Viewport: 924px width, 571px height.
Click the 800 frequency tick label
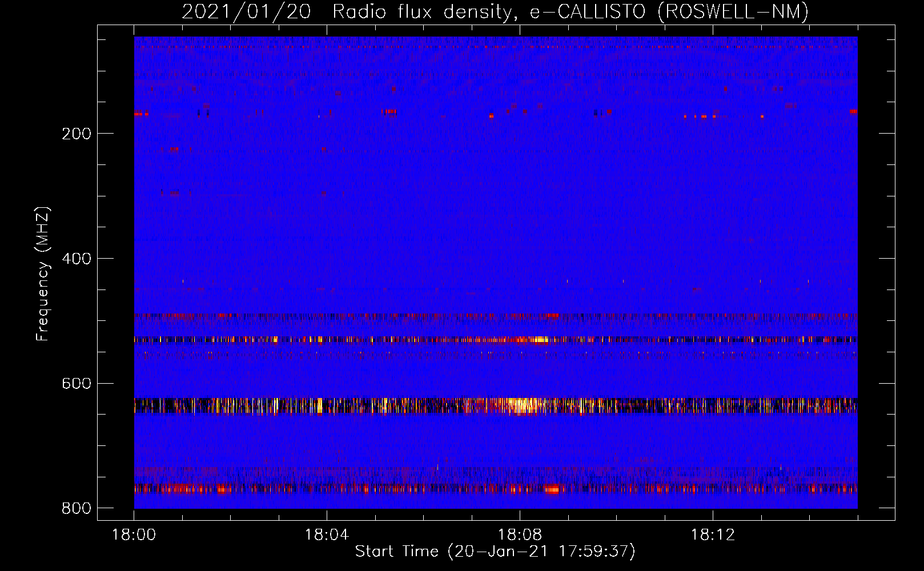point(77,508)
